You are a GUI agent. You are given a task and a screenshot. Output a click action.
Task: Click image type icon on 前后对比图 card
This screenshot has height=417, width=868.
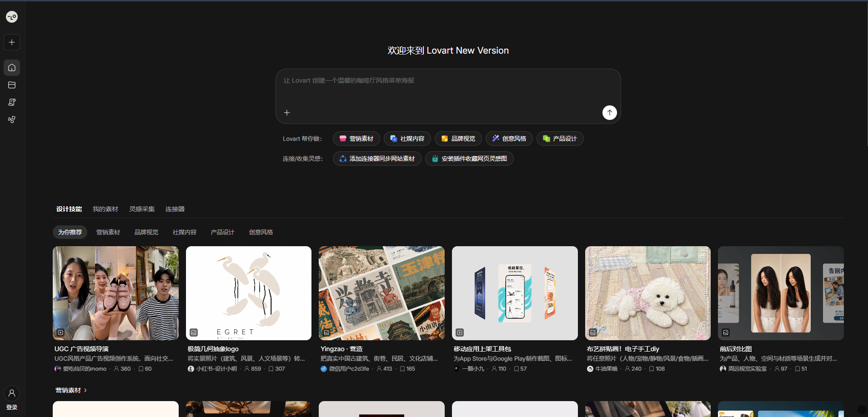[x=726, y=333]
